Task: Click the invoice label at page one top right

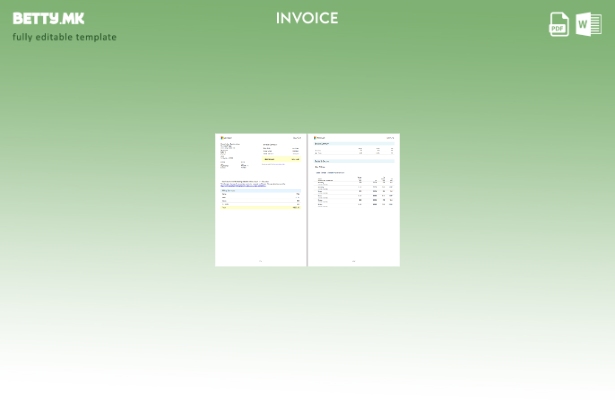Action: point(296,138)
